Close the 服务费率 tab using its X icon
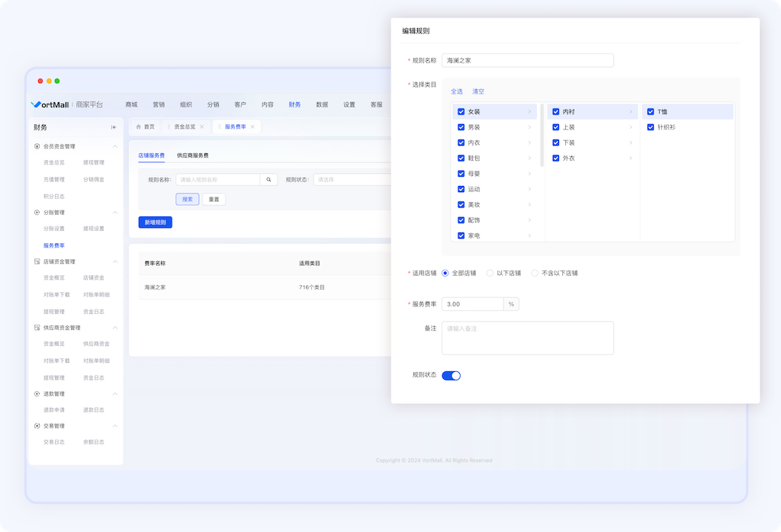This screenshot has height=532, width=781. (x=252, y=127)
